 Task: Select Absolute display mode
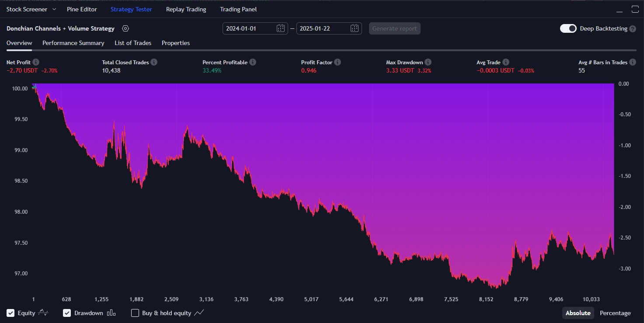578,313
